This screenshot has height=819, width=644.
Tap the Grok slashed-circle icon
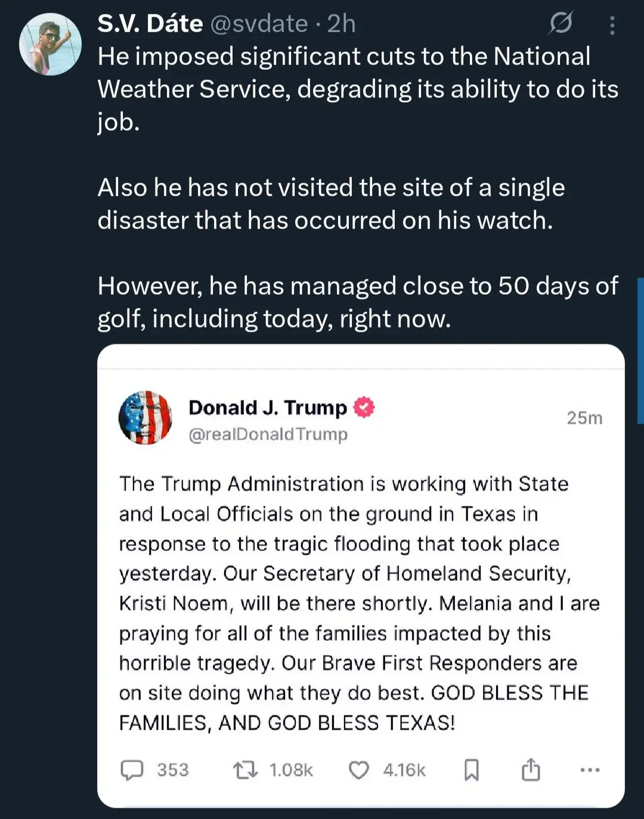(x=561, y=24)
